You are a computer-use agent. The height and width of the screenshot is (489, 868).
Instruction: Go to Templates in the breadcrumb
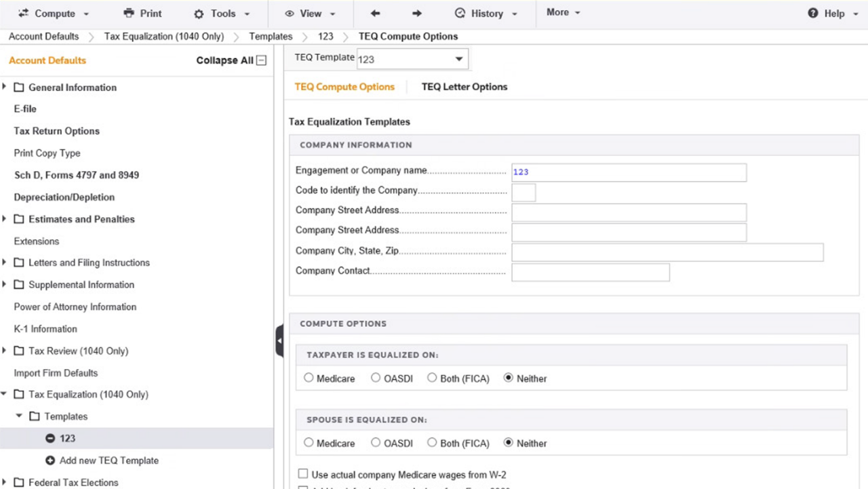271,37
